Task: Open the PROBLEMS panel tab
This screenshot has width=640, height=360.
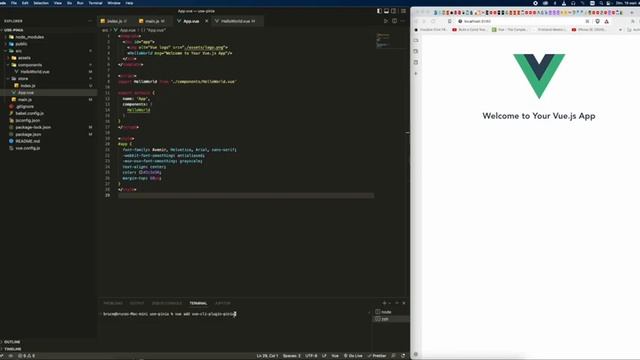Action: click(113, 303)
